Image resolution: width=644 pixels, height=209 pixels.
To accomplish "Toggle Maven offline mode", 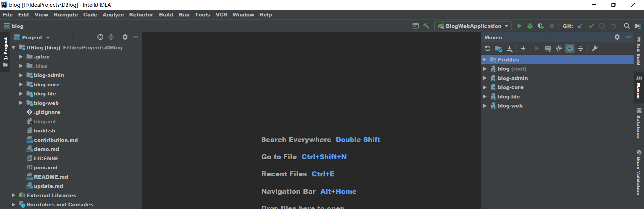I will pos(559,48).
